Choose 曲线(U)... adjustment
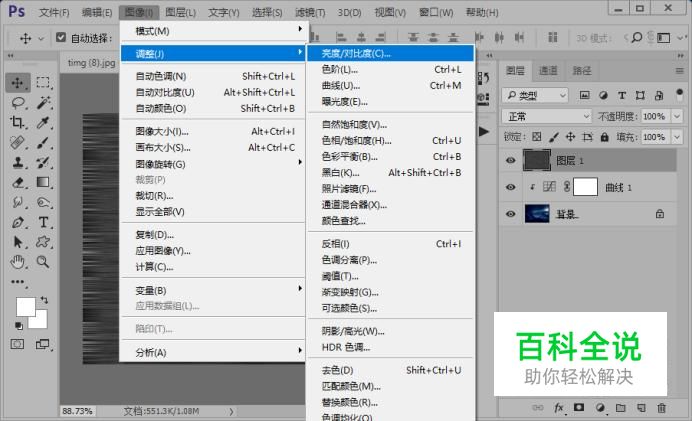The image size is (692, 421). (x=391, y=85)
